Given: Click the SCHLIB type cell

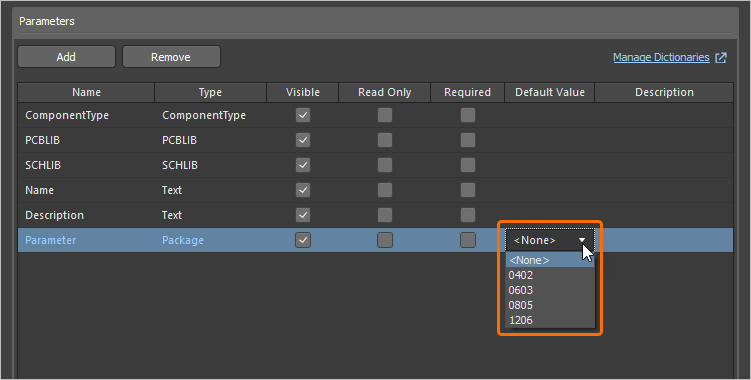Looking at the screenshot, I should coord(210,165).
